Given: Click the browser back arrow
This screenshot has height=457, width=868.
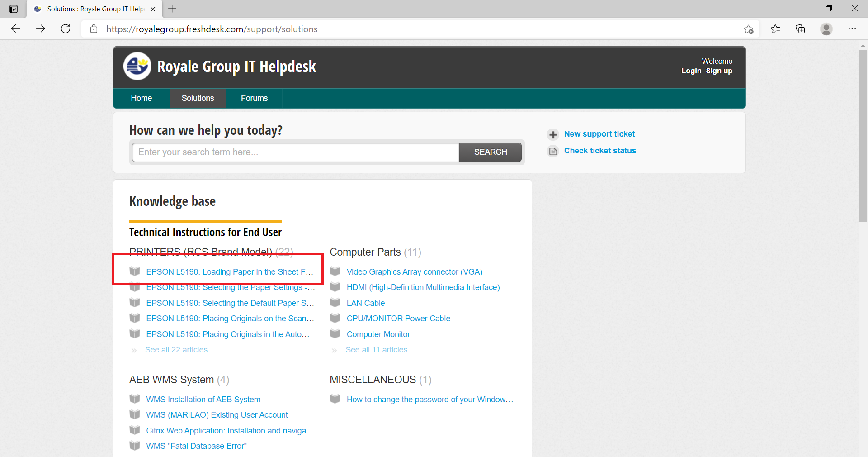Looking at the screenshot, I should click(x=16, y=29).
